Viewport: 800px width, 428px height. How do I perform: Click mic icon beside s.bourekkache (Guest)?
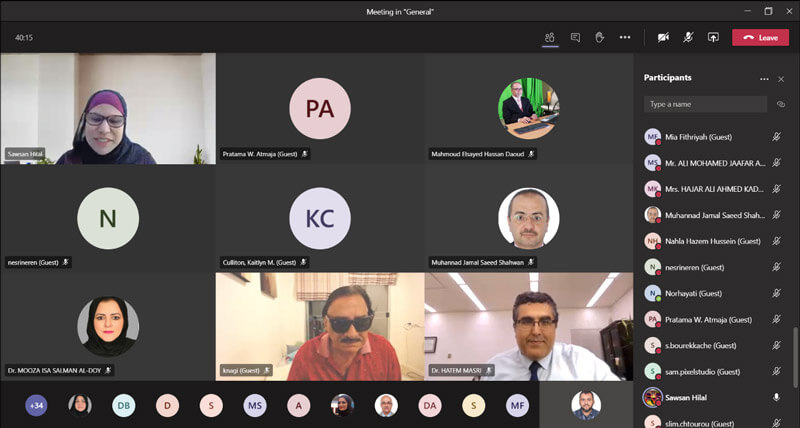(776, 345)
